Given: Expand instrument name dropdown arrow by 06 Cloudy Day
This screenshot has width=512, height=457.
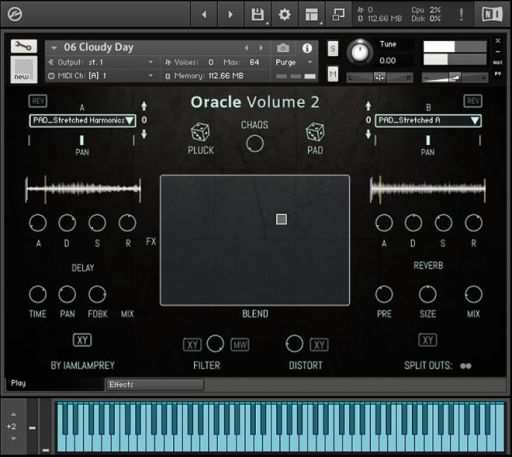Looking at the screenshot, I should [54, 48].
